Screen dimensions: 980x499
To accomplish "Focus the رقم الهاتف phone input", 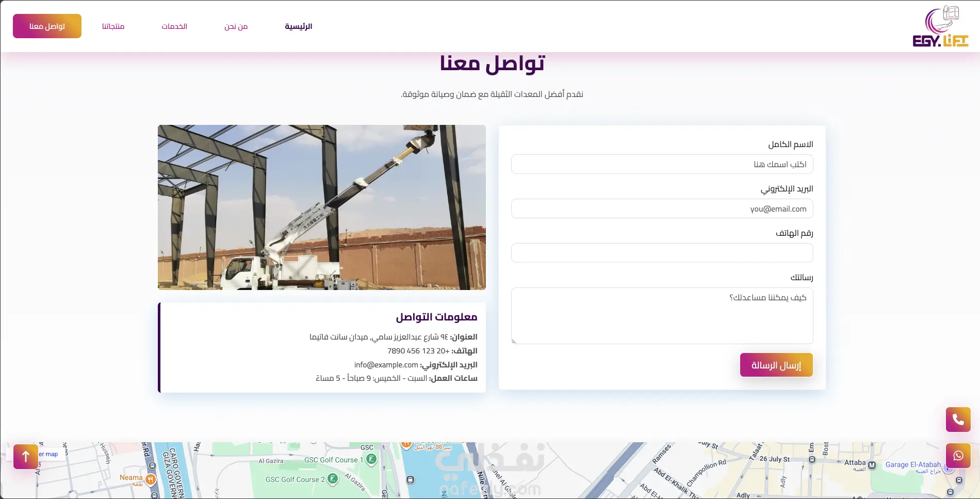I will [662, 253].
